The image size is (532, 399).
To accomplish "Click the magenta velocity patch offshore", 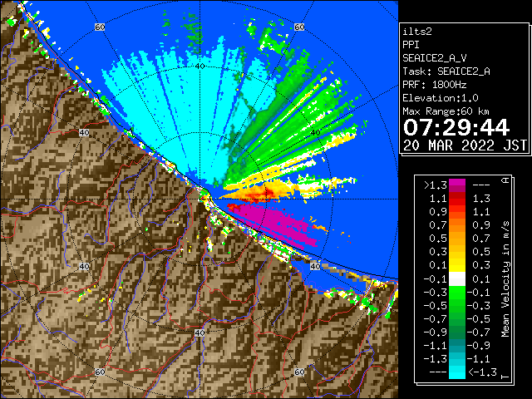I will (x=277, y=224).
